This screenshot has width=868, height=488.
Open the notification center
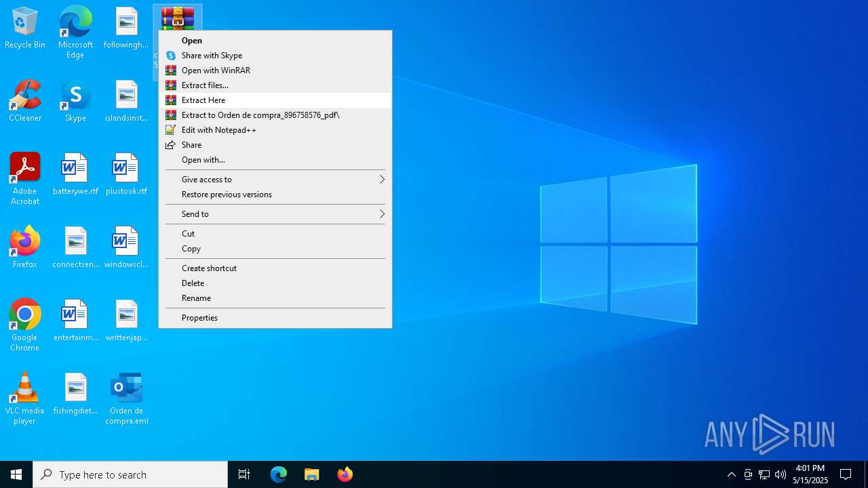(846, 474)
